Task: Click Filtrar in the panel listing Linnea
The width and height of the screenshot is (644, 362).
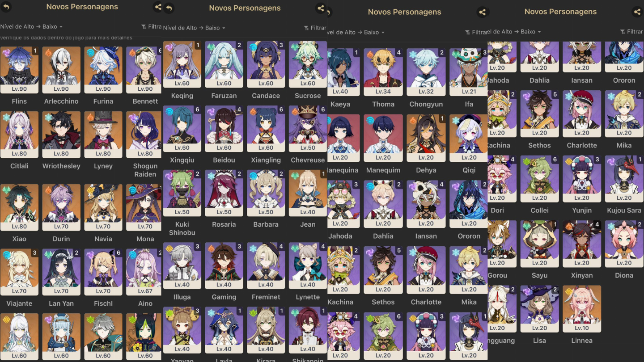Action: (x=631, y=32)
